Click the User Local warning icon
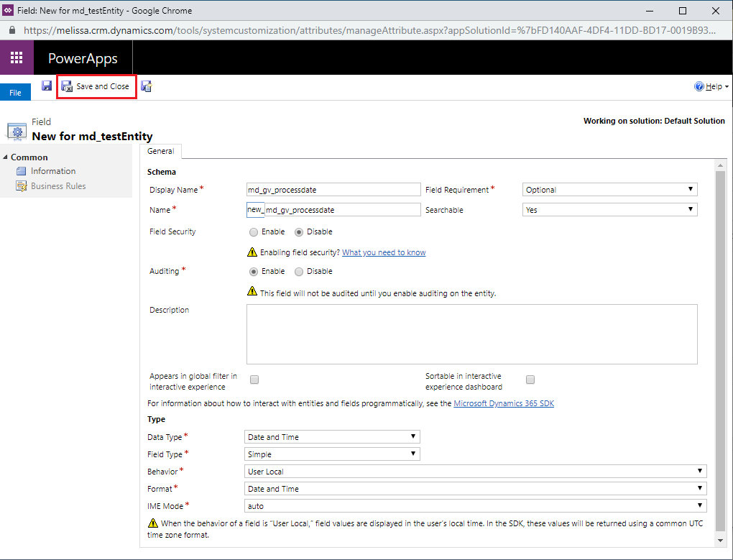This screenshot has width=733, height=560. [x=153, y=523]
